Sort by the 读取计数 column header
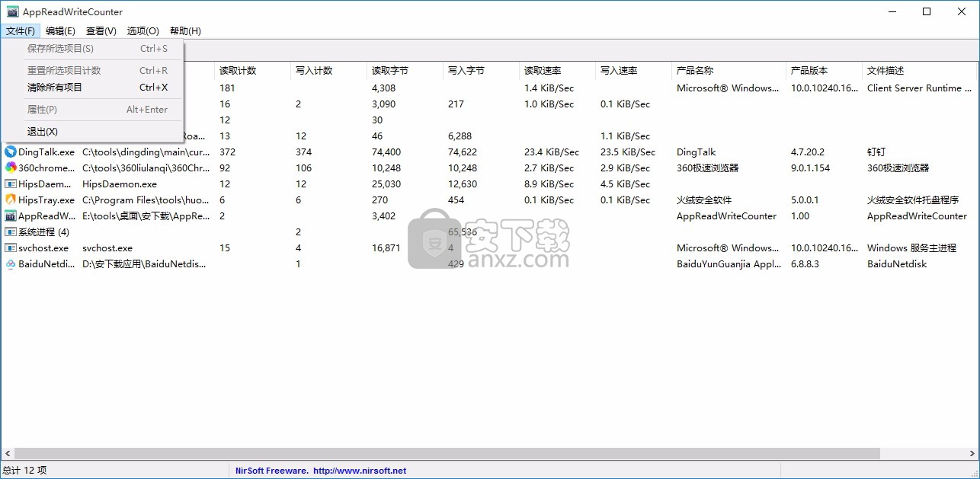This screenshot has width=980, height=479. 252,71
